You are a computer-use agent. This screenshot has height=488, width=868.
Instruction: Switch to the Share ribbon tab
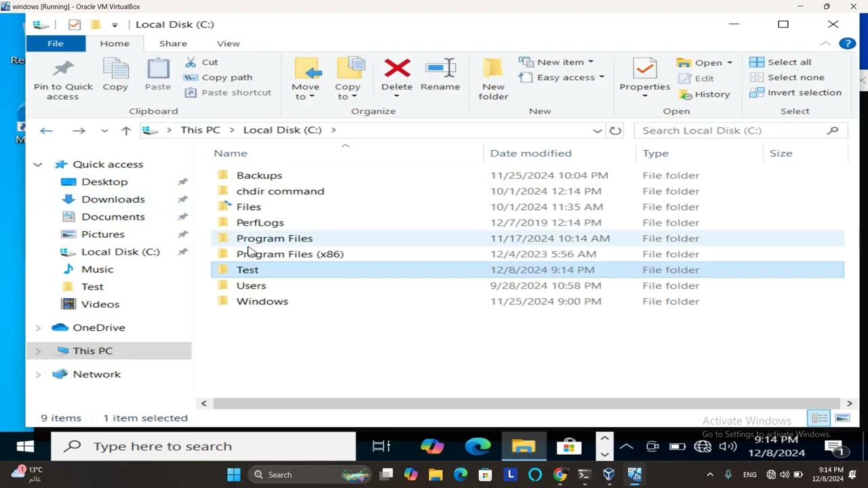(173, 43)
